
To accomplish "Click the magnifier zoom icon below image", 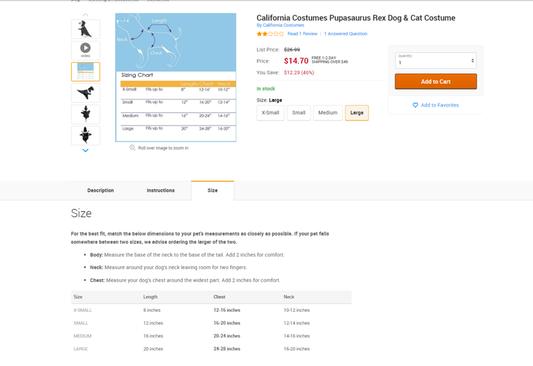I will [132, 147].
